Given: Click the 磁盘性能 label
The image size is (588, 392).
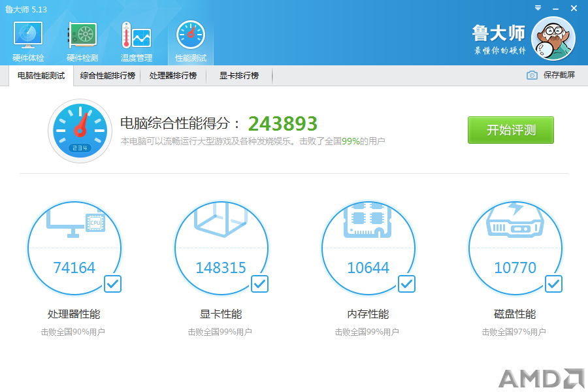Looking at the screenshot, I should click(x=515, y=314).
